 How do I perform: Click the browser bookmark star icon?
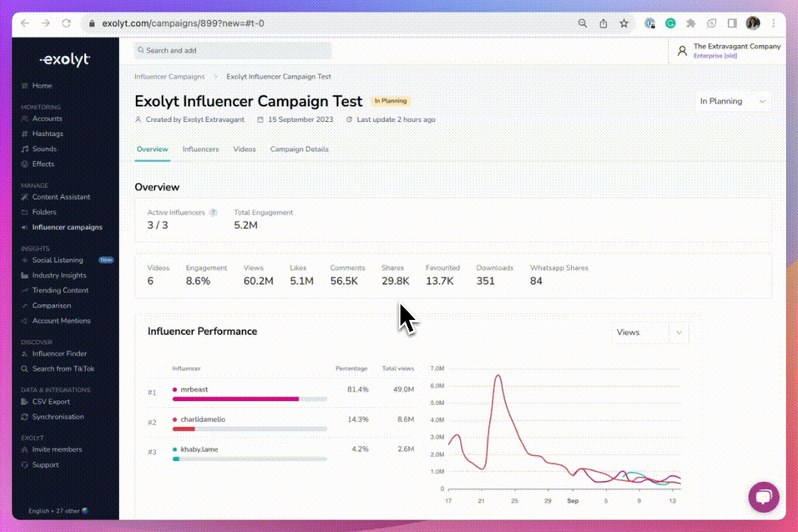[624, 24]
